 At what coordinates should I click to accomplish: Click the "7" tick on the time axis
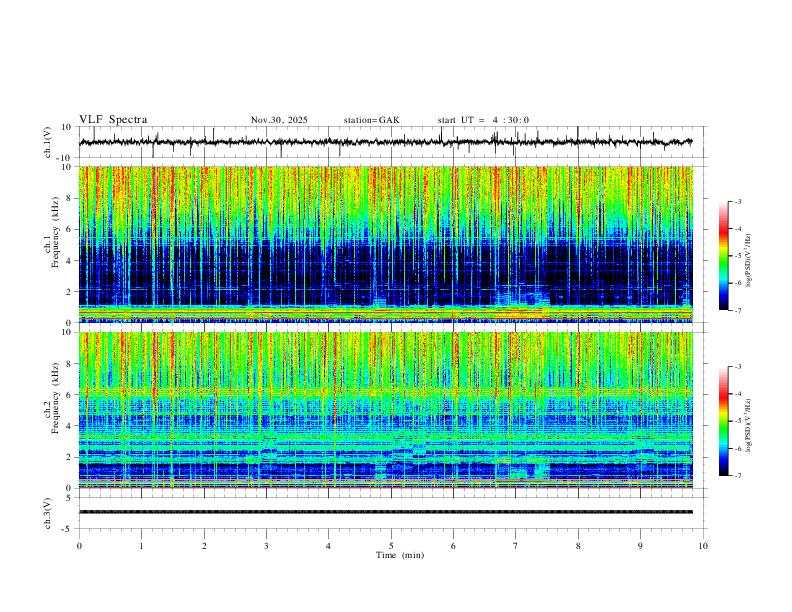516,546
